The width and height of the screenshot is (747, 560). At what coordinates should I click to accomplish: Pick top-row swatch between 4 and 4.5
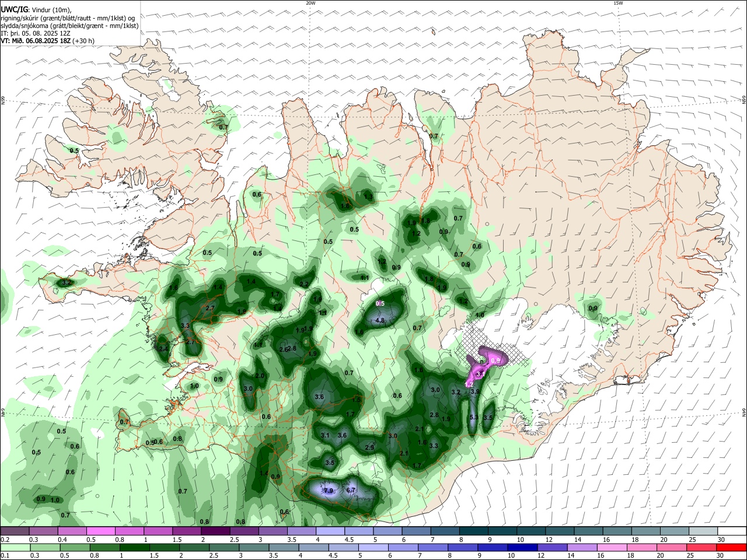[329, 531]
